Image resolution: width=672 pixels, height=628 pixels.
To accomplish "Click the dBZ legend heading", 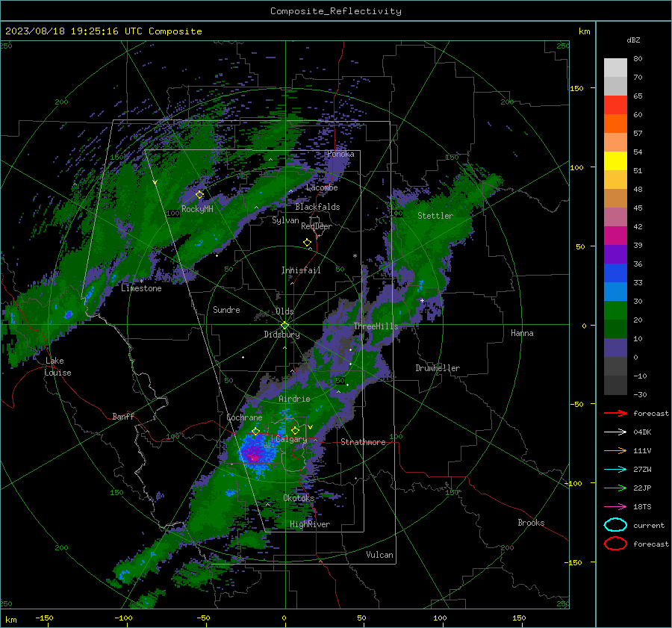I will click(633, 40).
